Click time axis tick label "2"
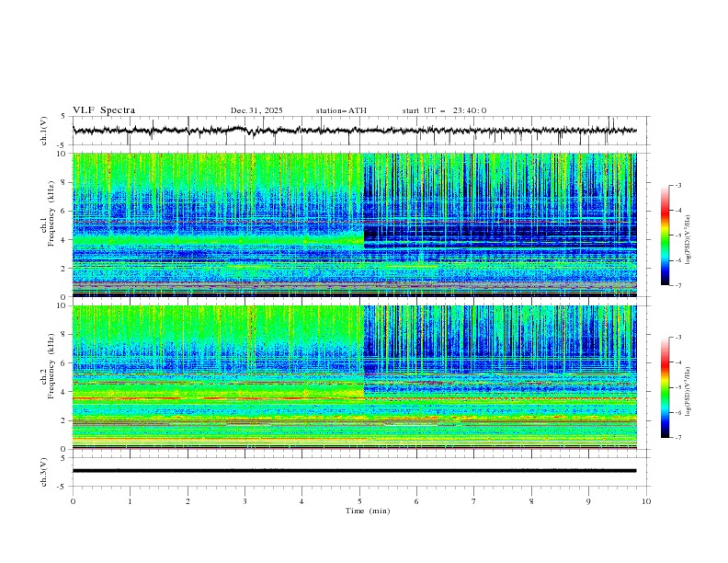Screen dimensions: 728x563 tap(188, 501)
